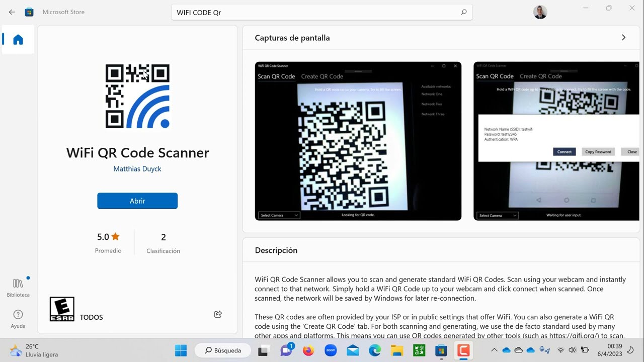Screen dimensions: 644x362
Task: Open the weather widget
Action: point(34,350)
